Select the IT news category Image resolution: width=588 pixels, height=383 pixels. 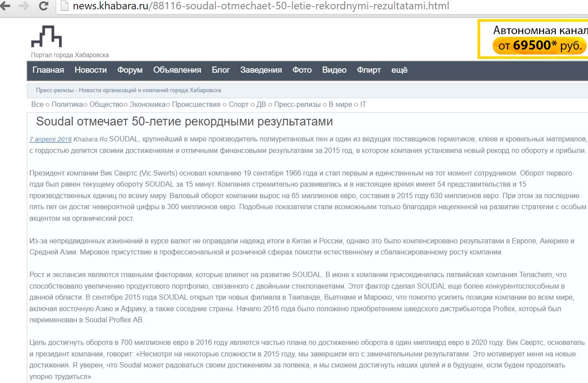363,105
